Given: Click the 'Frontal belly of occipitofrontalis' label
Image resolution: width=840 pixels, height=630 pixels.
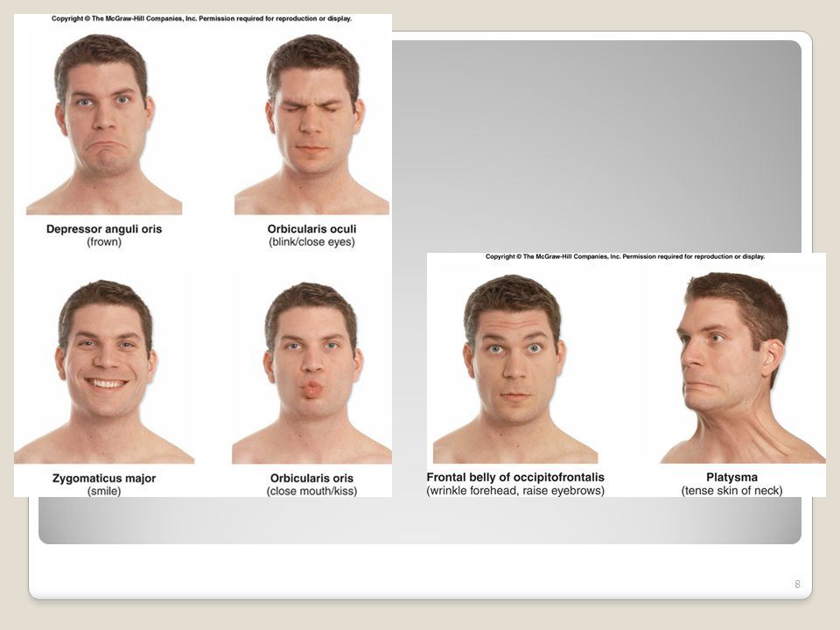Looking at the screenshot, I should (515, 477).
